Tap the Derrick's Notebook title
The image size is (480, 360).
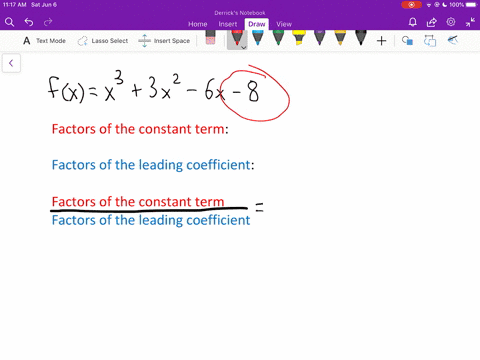tap(240, 13)
